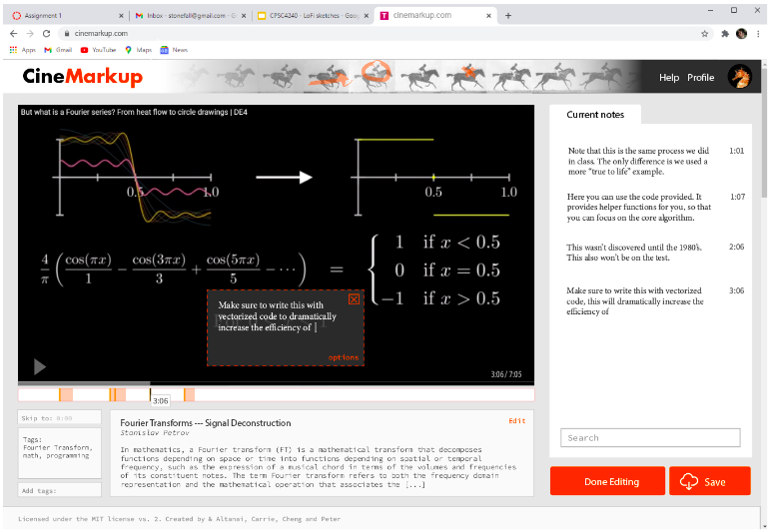The width and height of the screenshot is (769, 532).
Task: Reload the current page
Action: pyautogui.click(x=46, y=33)
